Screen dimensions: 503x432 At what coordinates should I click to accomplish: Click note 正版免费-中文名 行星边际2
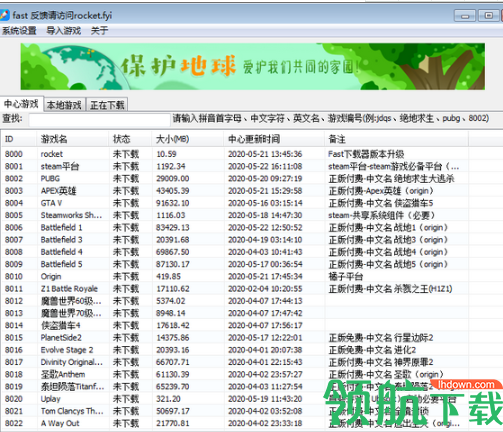tap(381, 338)
